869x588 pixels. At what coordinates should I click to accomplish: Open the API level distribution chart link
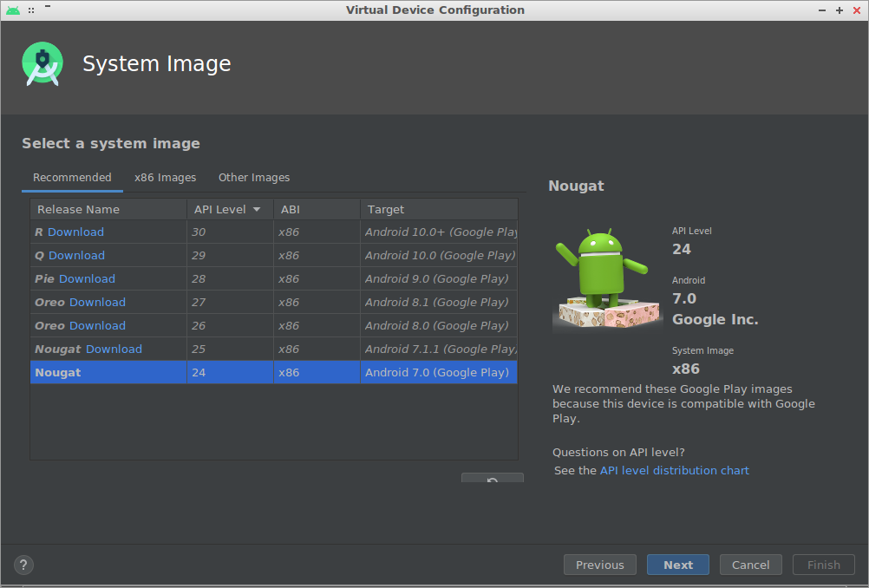pyautogui.click(x=675, y=471)
